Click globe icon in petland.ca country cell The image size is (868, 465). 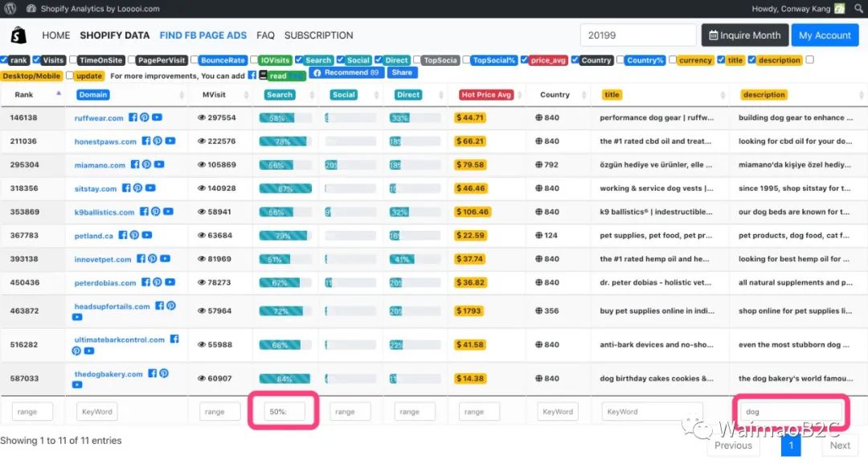tap(539, 236)
